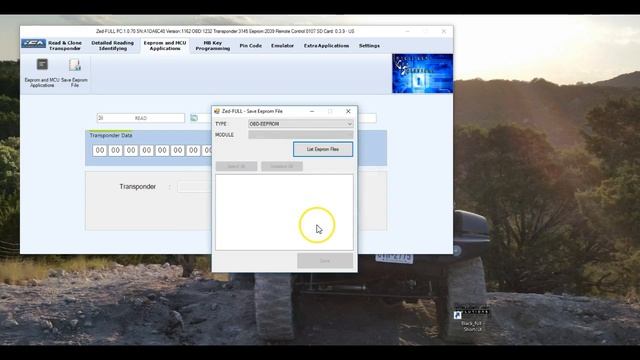
Task: Click the Select All button in the dialog
Action: coord(236,166)
